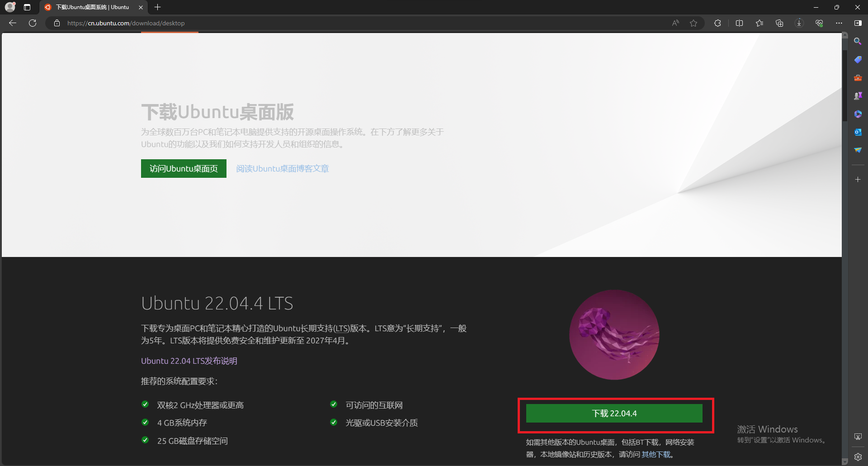This screenshot has width=868, height=466.
Task: Open sidebar Search magnifier
Action: (858, 41)
